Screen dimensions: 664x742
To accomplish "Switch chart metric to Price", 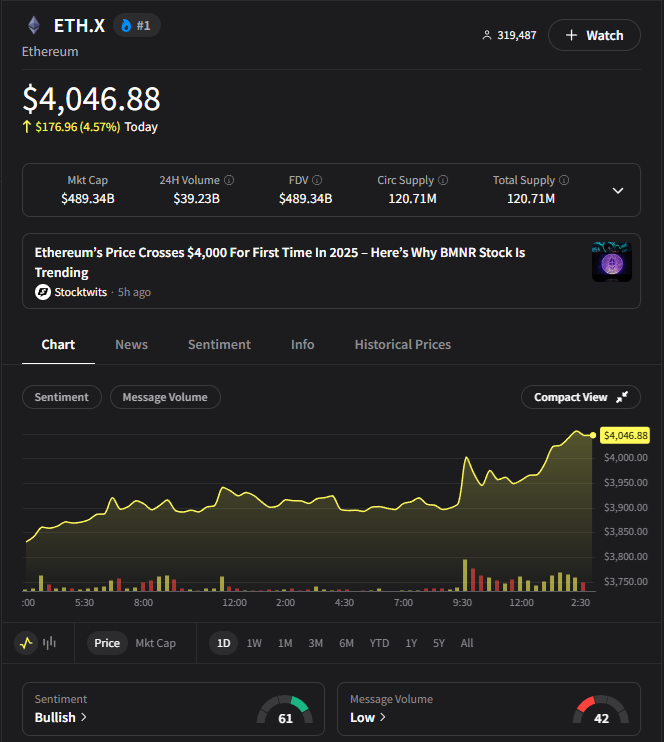I will click(x=107, y=643).
